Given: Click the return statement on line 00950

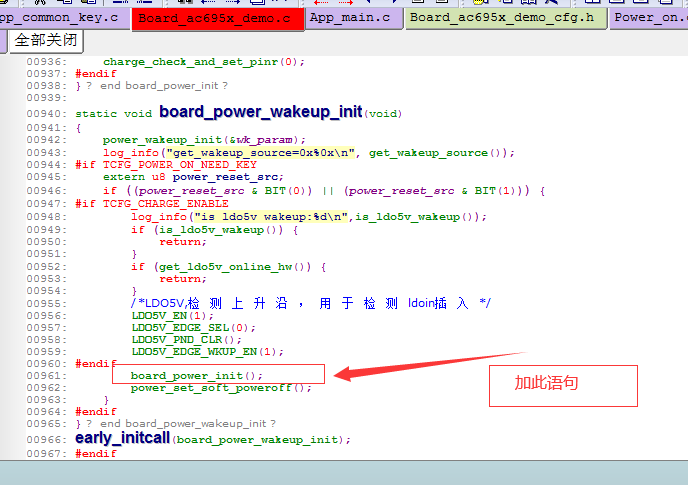Looking at the screenshot, I should coord(183,242).
